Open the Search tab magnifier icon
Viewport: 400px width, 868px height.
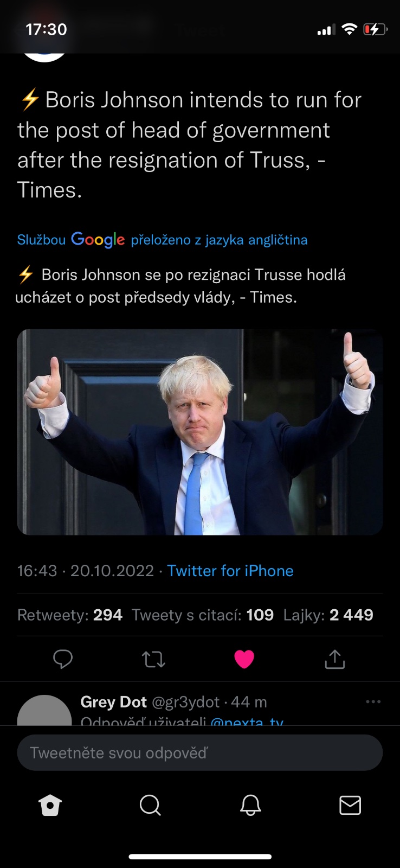[150, 805]
